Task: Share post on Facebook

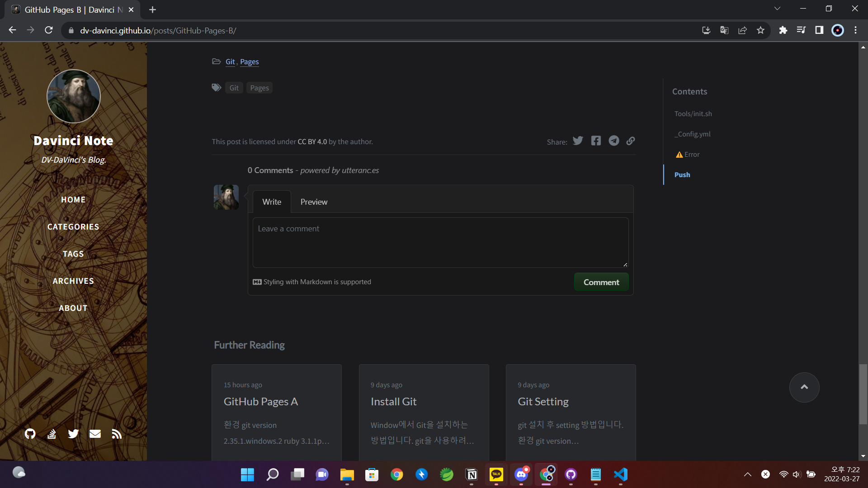Action: 596,141
